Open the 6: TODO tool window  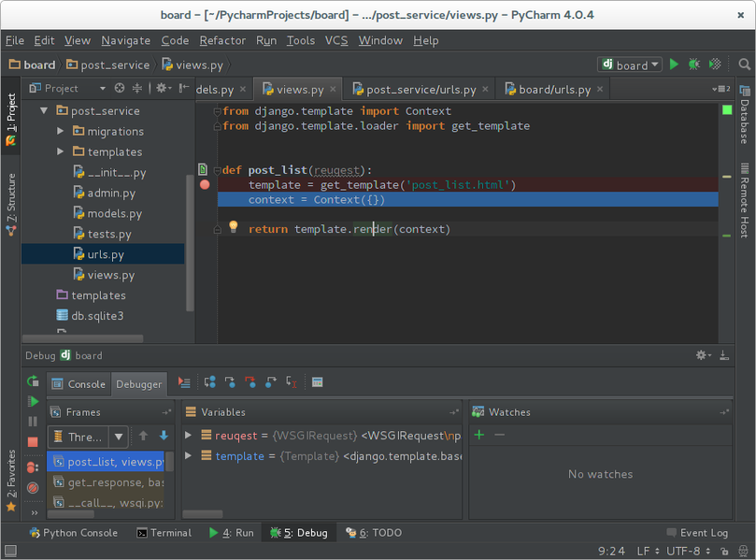click(x=374, y=533)
